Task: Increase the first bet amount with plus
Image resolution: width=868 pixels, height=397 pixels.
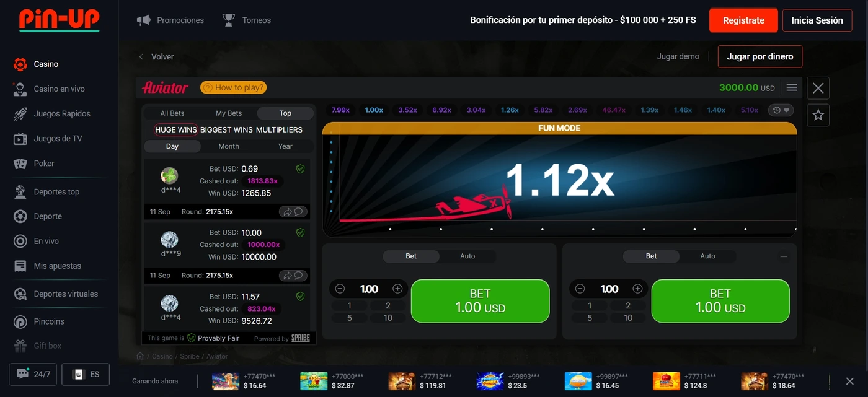Action: [397, 289]
